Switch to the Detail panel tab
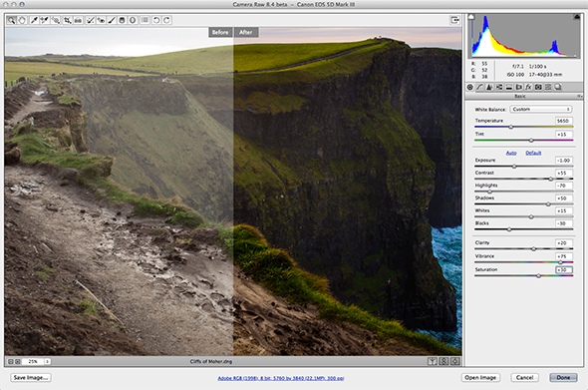 [x=489, y=87]
